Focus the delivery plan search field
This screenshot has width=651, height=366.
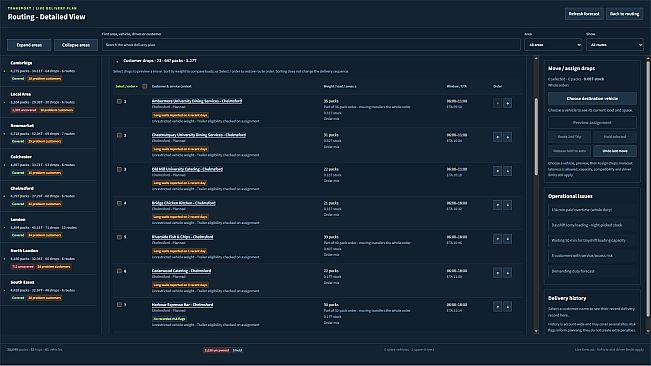pos(311,44)
